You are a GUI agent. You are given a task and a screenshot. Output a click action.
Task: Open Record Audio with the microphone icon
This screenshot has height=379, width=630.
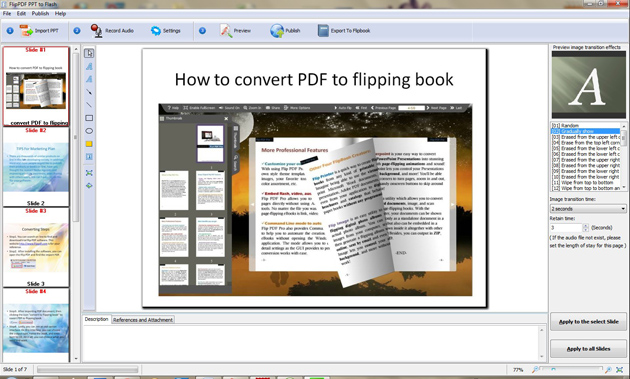[112, 31]
